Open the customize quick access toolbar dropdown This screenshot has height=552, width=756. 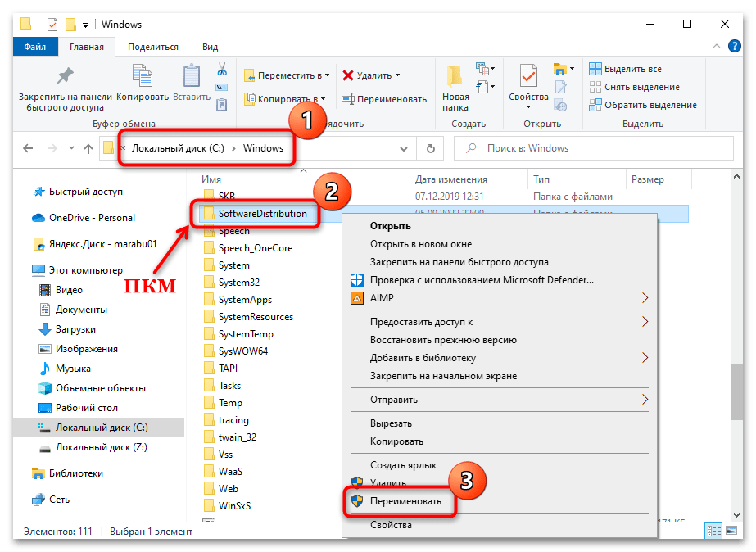point(85,25)
